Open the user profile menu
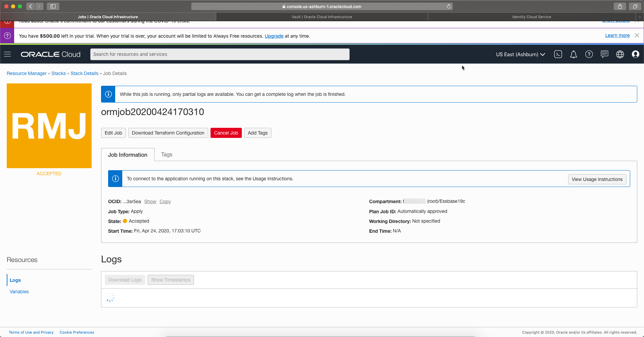The image size is (644, 337). [635, 54]
